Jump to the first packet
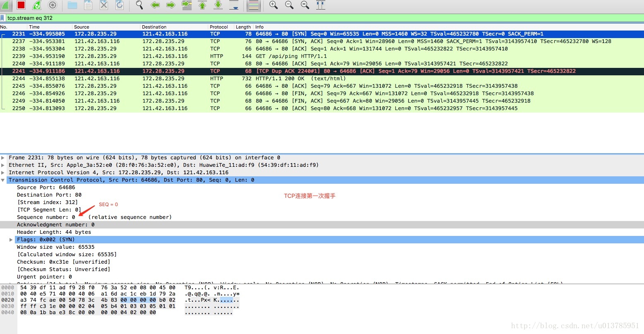 tap(202, 5)
